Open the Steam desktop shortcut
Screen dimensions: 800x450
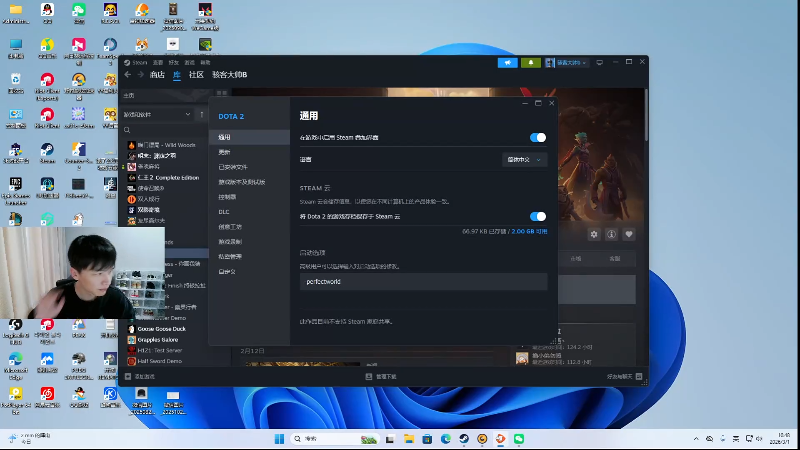click(x=47, y=153)
